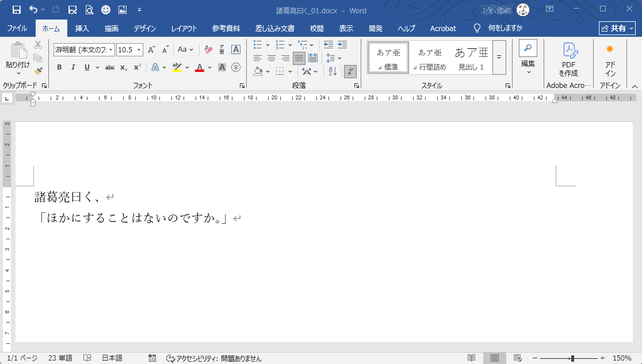642x364 pixels.
Task: Pick up formatting with Format Painter brush
Action: [38, 71]
